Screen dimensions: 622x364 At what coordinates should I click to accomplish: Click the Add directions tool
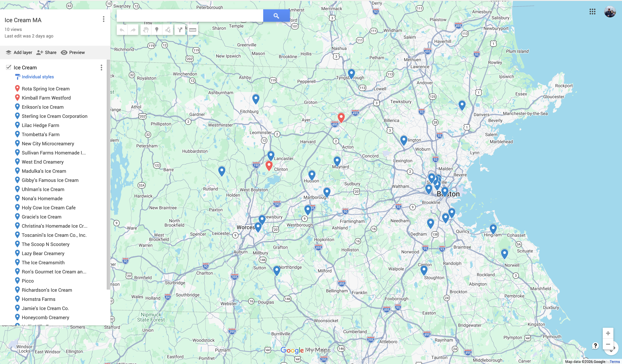tap(180, 30)
